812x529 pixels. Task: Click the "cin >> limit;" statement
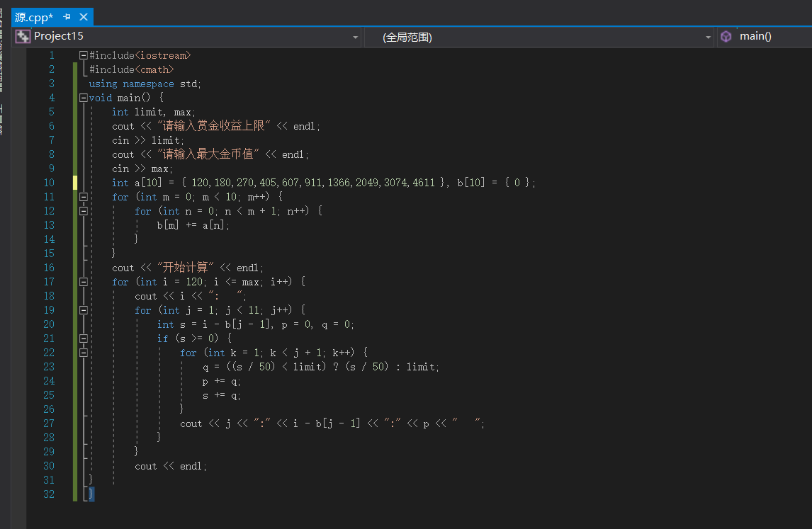pyautogui.click(x=147, y=140)
